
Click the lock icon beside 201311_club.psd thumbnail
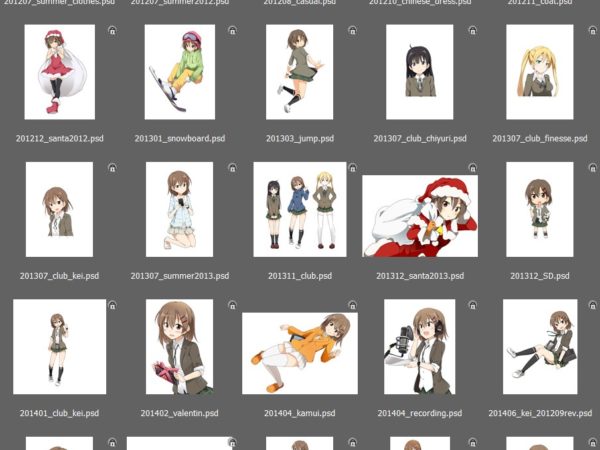352,168
